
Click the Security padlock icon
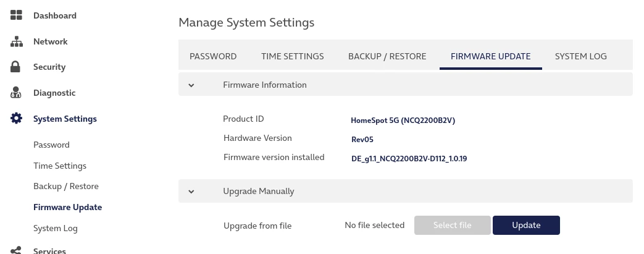(x=17, y=67)
